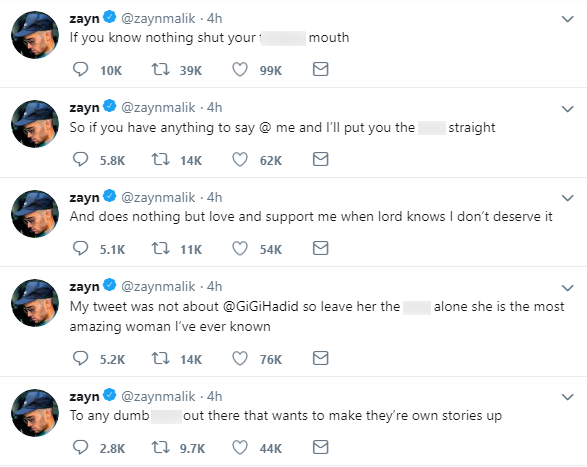Open more options on the GiGiHadid tweet
Viewport: 587px width, 467px height.
tap(568, 288)
